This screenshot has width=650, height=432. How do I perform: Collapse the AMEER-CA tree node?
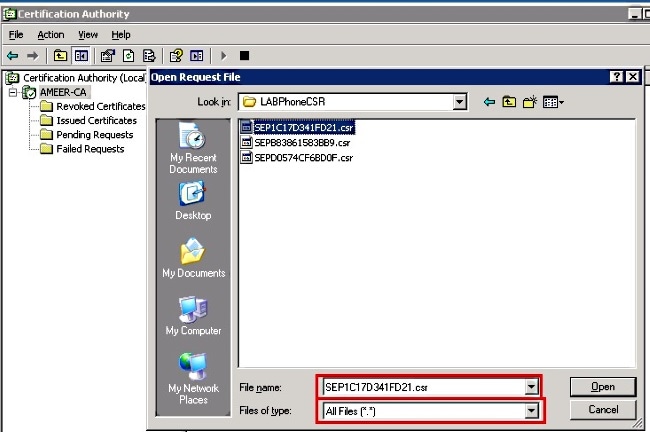click(13, 92)
